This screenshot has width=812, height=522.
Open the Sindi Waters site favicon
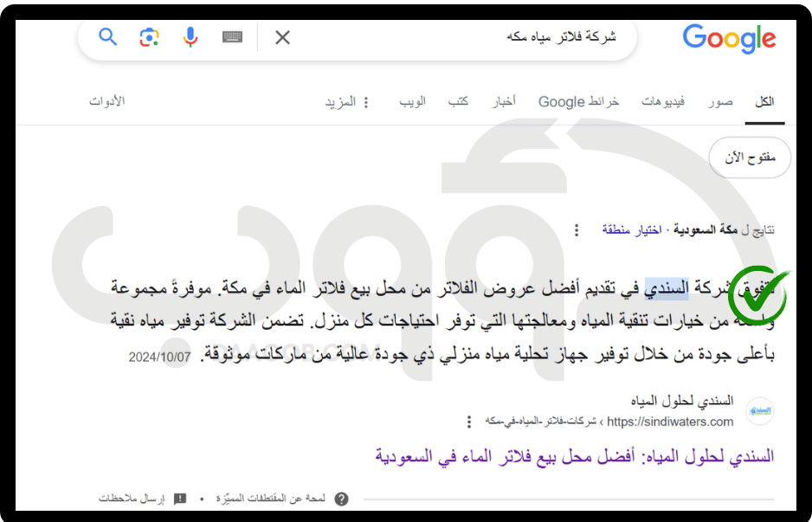(x=759, y=410)
